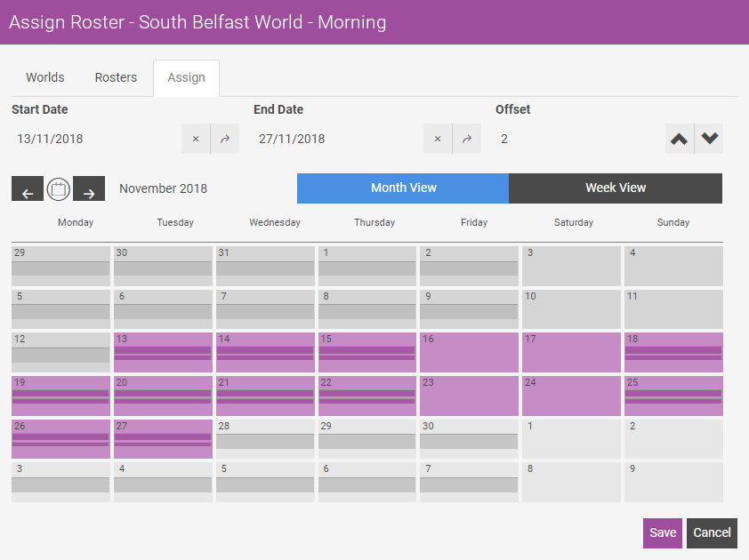Select November 16 calendar cell
The image size is (749, 560).
pyautogui.click(x=469, y=352)
